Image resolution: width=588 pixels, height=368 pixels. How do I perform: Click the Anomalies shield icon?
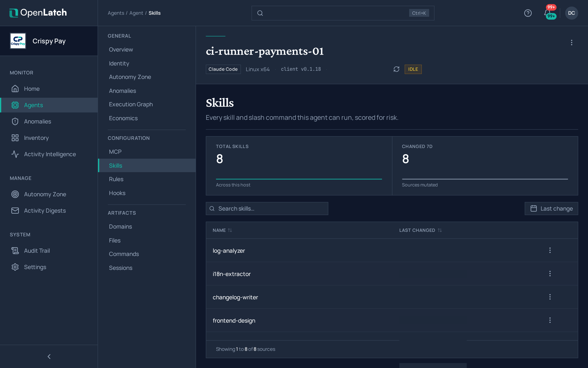pos(15,121)
